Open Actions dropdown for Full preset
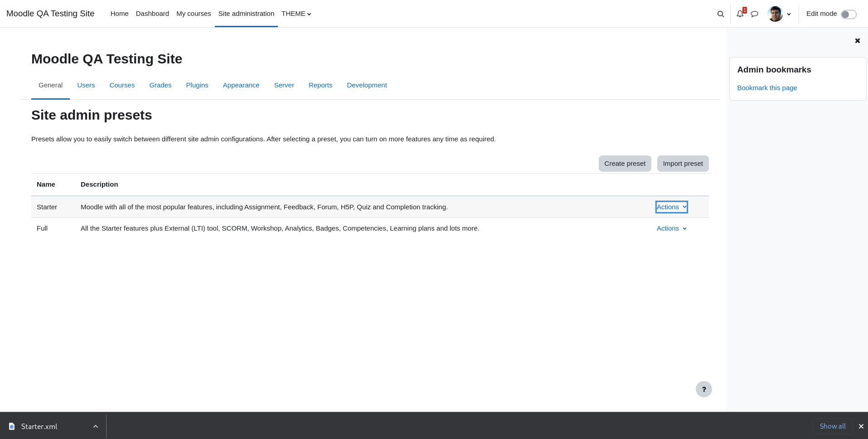This screenshot has height=439, width=868. point(672,228)
